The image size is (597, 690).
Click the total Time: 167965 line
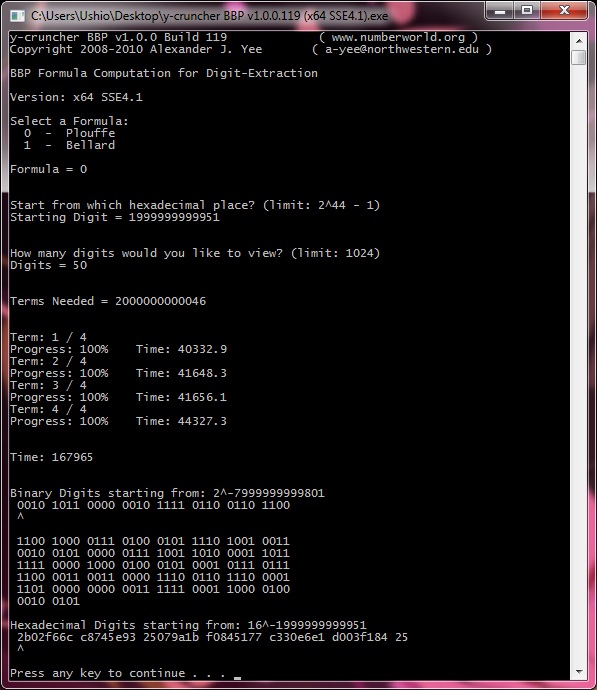coord(51,457)
